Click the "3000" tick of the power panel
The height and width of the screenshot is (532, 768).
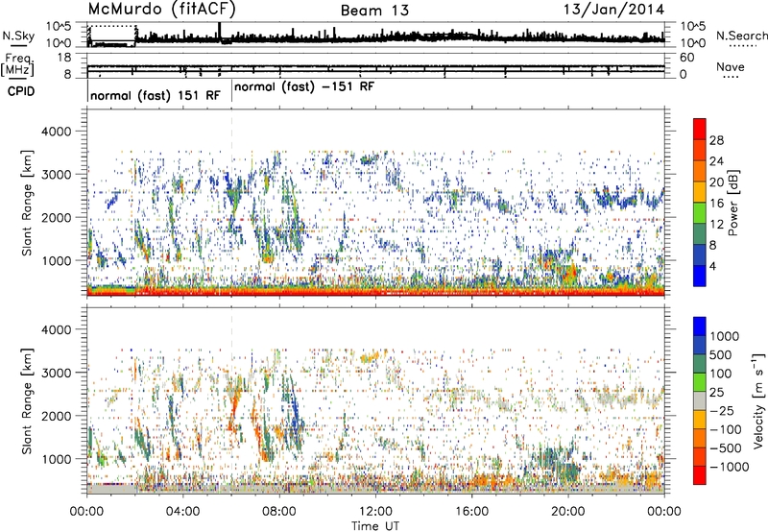click(x=57, y=175)
